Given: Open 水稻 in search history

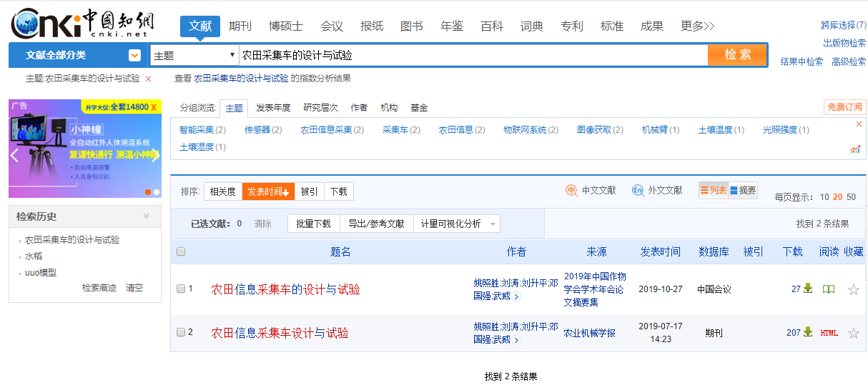Looking at the screenshot, I should (34, 256).
